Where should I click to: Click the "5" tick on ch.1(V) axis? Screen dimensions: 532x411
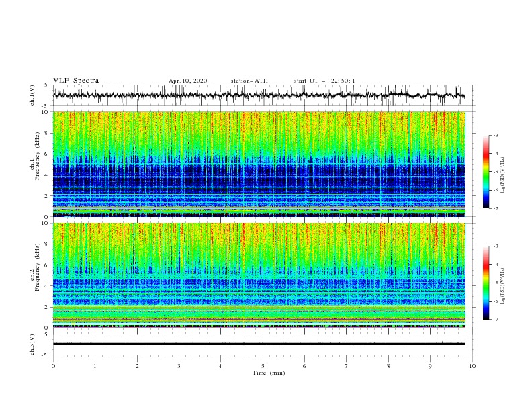pos(47,85)
